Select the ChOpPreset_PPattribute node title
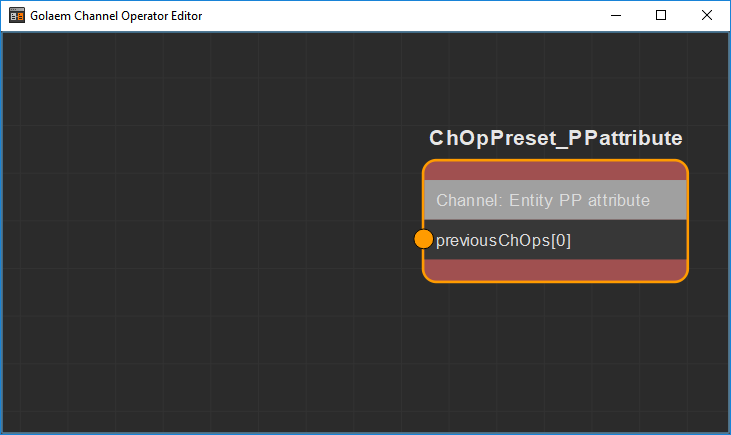The width and height of the screenshot is (731, 435). click(556, 138)
